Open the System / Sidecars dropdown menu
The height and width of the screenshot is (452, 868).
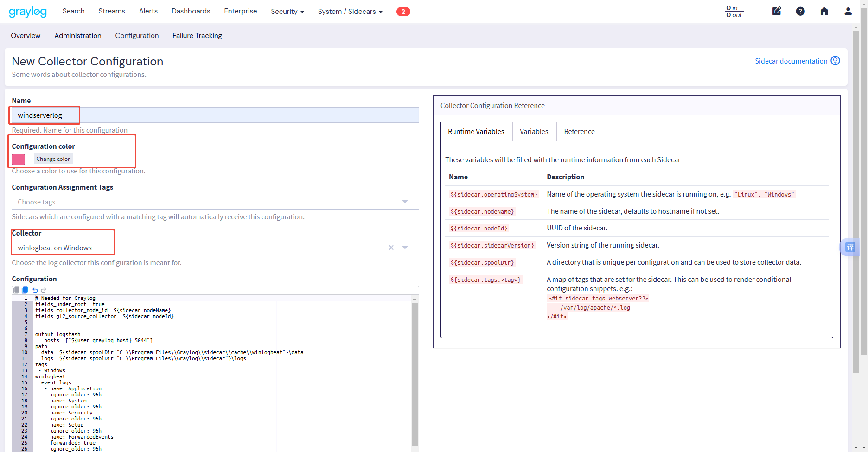(x=350, y=12)
